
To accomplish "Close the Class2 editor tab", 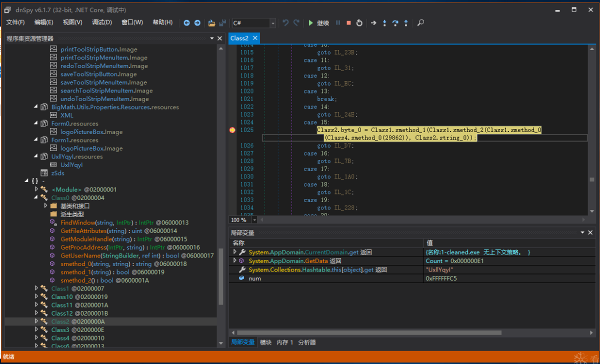I will click(255, 38).
